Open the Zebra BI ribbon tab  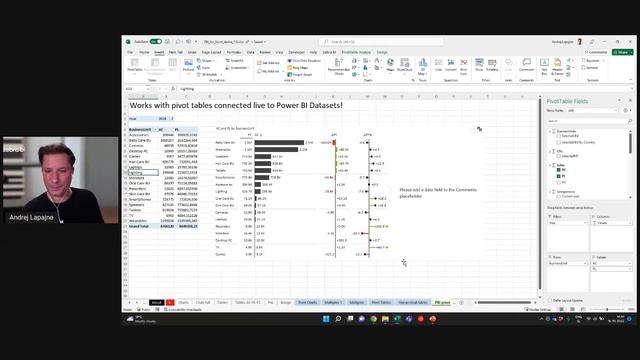coord(329,53)
